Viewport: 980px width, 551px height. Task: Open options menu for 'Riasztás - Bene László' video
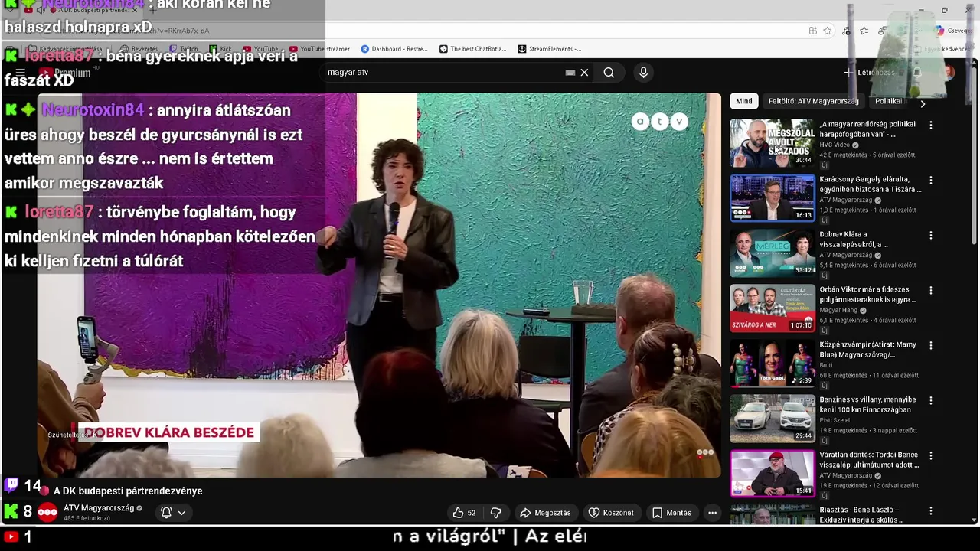click(x=931, y=510)
